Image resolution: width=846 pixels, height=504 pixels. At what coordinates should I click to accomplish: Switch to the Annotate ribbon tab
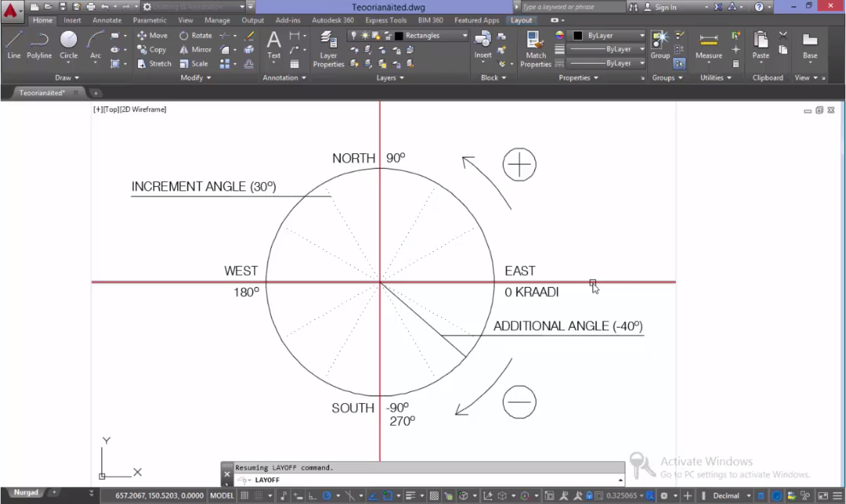click(107, 20)
